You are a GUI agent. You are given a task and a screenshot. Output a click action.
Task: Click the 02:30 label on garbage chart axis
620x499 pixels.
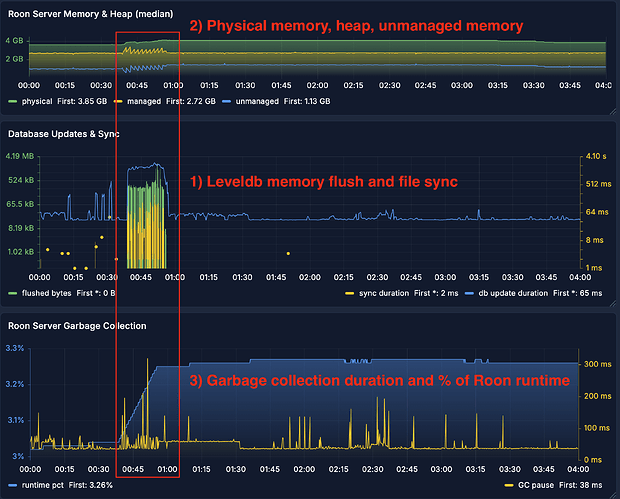[x=372, y=469]
